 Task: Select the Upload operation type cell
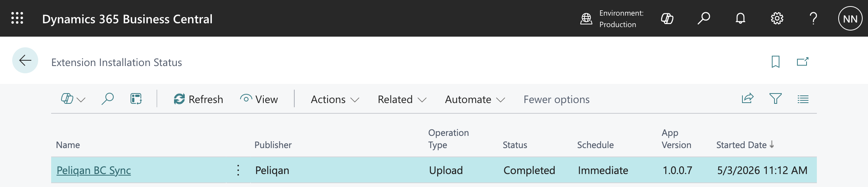(x=446, y=170)
